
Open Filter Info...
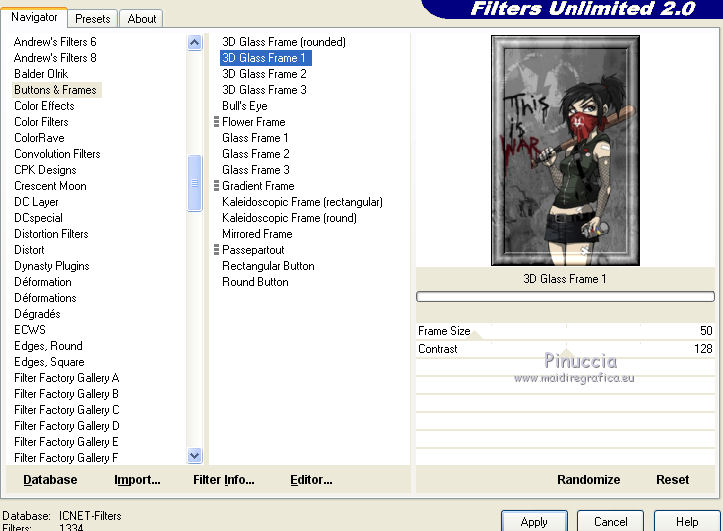[x=224, y=480]
